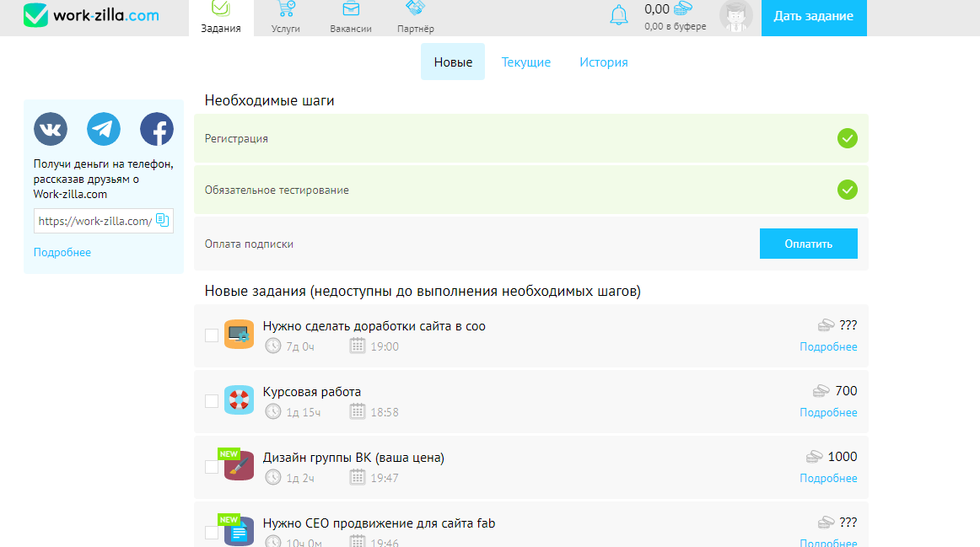
Task: Copy the referral link with copy icon
Action: [x=163, y=220]
